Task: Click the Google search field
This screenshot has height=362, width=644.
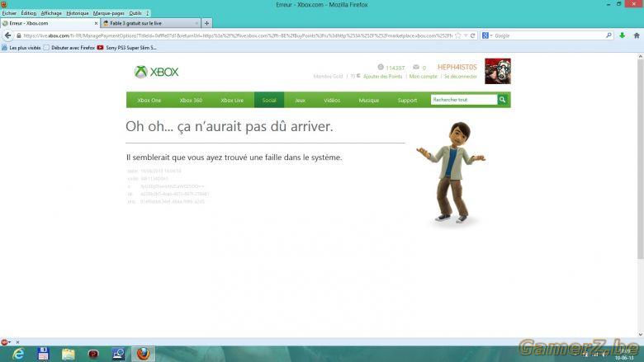Action: click(x=550, y=35)
